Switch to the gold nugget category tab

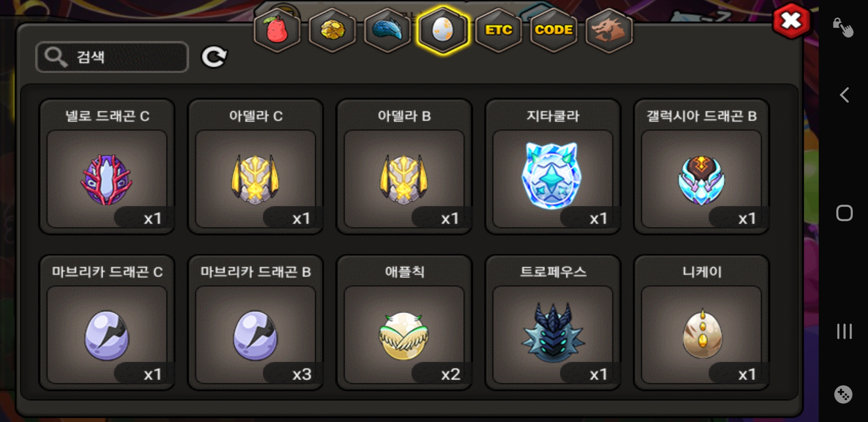332,30
